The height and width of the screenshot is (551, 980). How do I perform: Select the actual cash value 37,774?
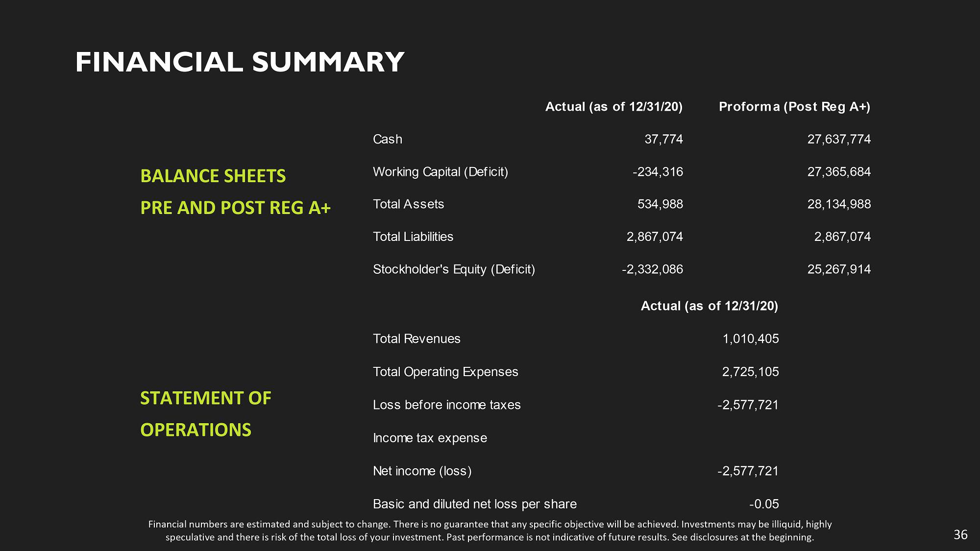pyautogui.click(x=663, y=139)
